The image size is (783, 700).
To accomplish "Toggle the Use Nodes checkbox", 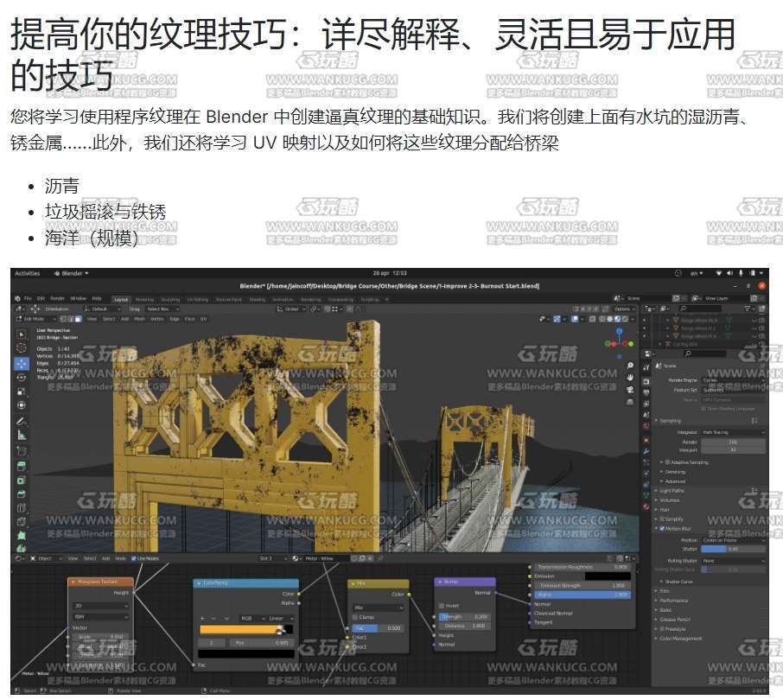I will [133, 558].
